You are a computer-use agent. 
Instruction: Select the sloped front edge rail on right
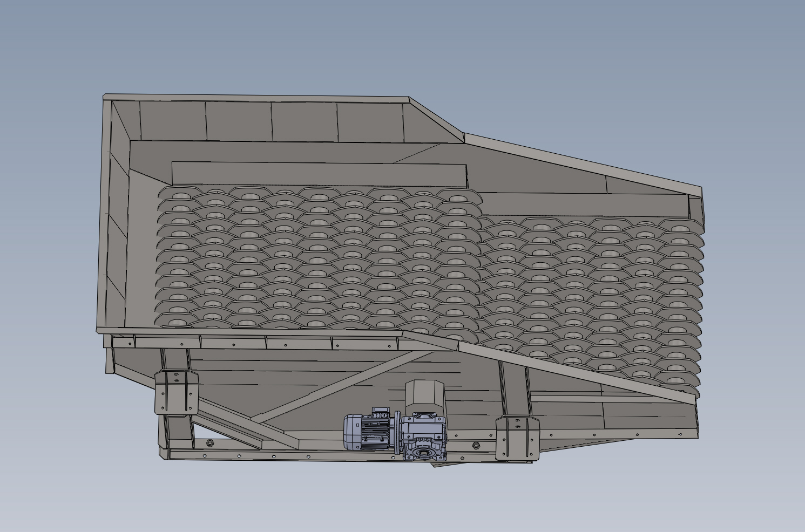[x=548, y=367]
